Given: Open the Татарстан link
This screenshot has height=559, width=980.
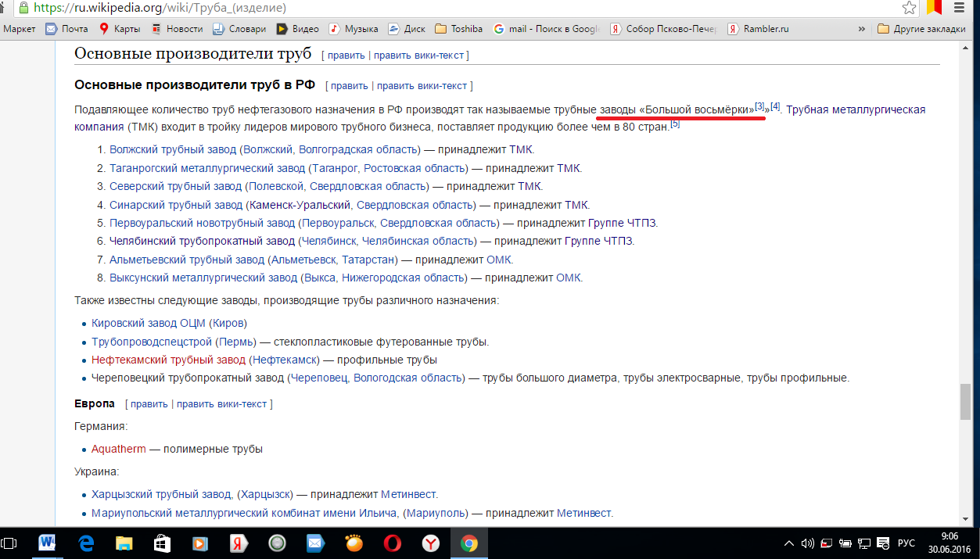Looking at the screenshot, I should (368, 260).
